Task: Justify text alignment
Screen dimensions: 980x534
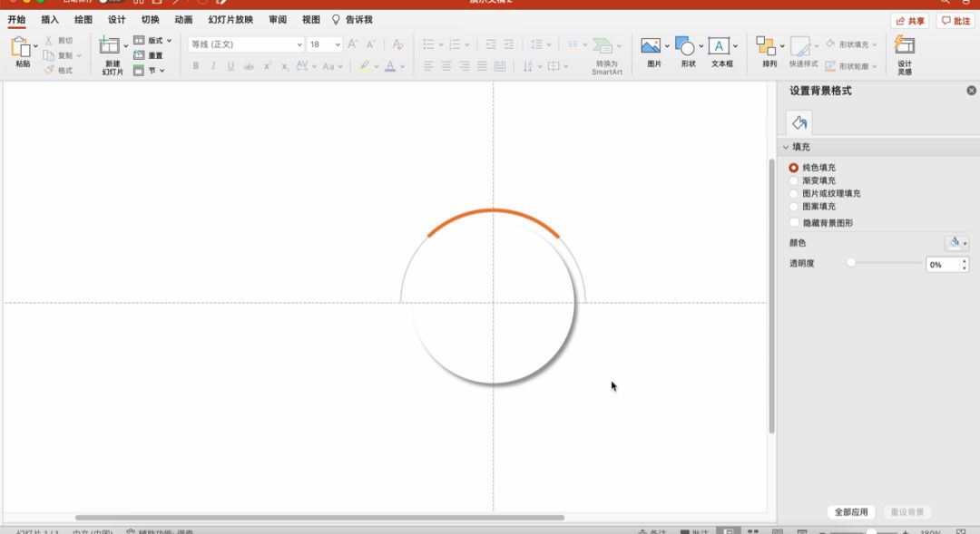Action: pos(482,65)
